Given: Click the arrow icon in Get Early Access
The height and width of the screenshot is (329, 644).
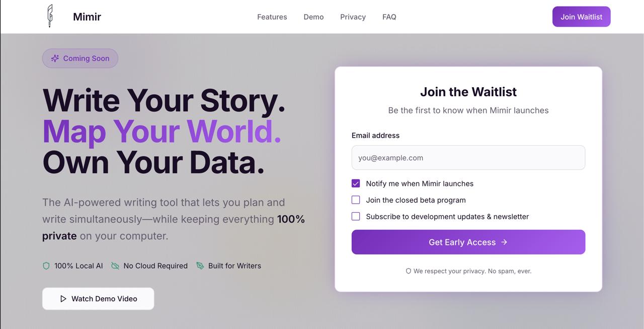Looking at the screenshot, I should [x=504, y=242].
